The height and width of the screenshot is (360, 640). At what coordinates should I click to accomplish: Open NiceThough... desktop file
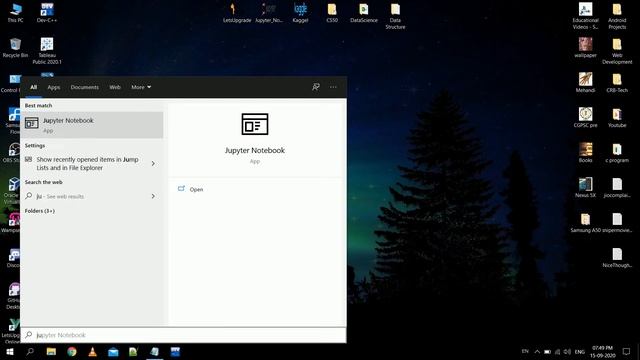pyautogui.click(x=617, y=258)
